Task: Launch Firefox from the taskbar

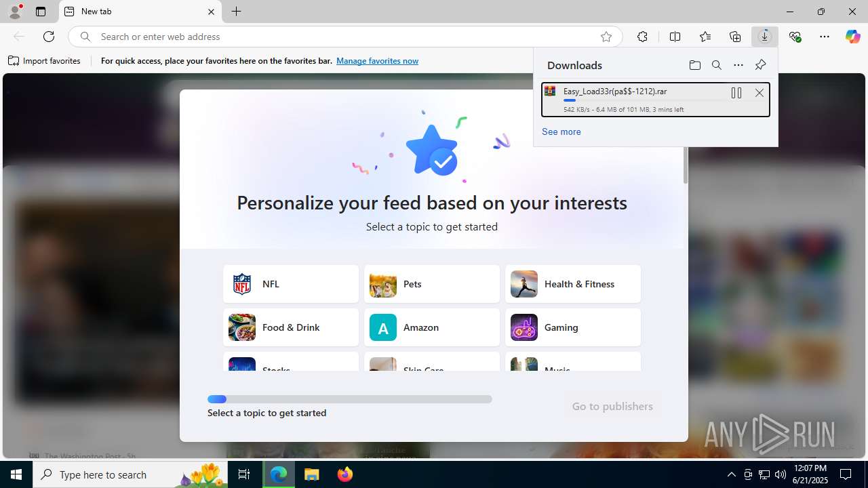Action: (x=345, y=474)
